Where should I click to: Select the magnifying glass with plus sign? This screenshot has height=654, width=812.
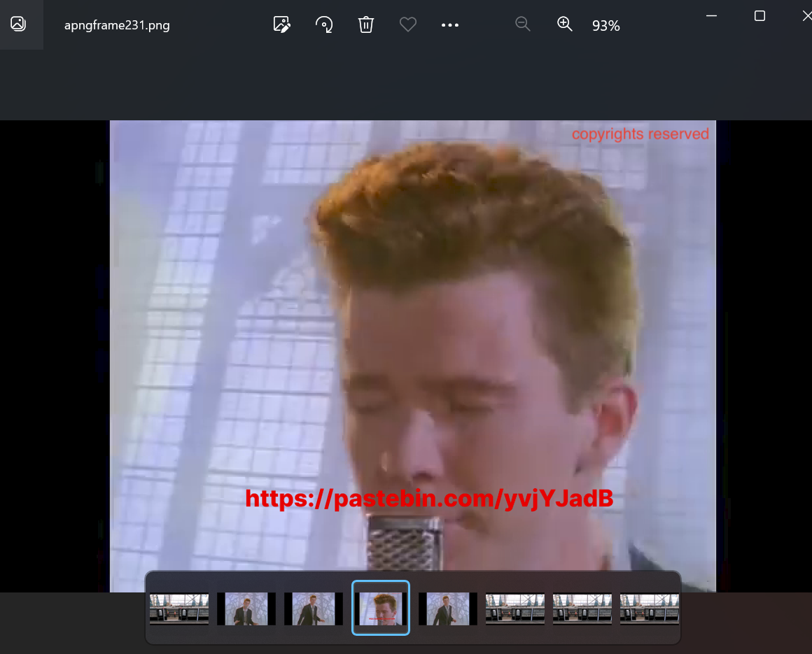pyautogui.click(x=564, y=24)
